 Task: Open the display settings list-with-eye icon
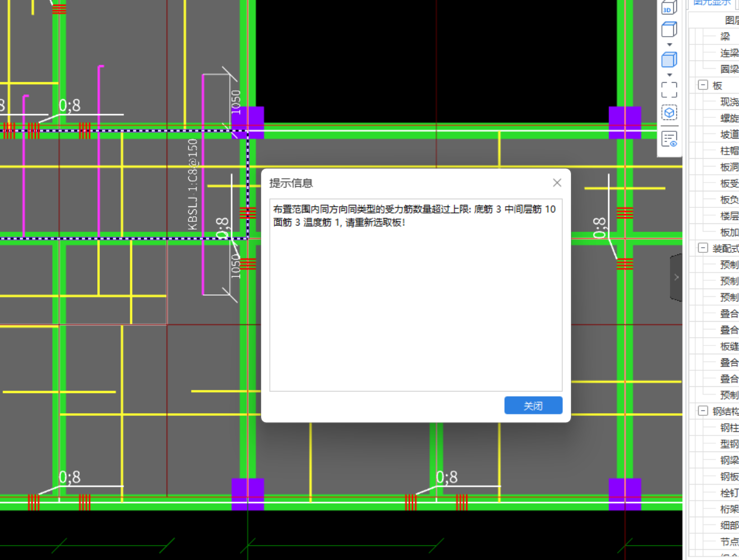669,139
